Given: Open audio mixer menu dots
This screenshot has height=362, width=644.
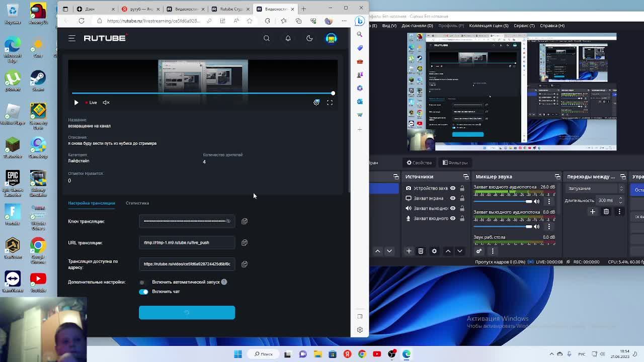Looking at the screenshot, I should pyautogui.click(x=493, y=251).
